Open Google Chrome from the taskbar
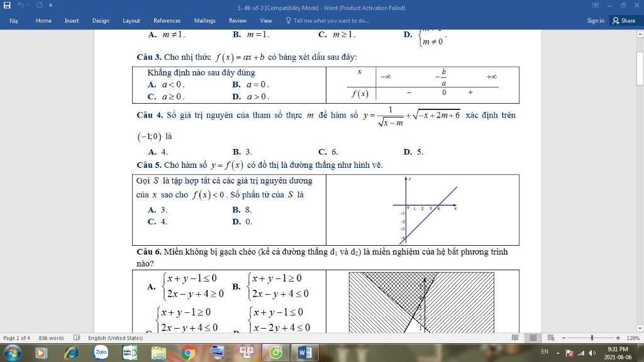Image resolution: width=644 pixels, height=362 pixels. coord(187,353)
